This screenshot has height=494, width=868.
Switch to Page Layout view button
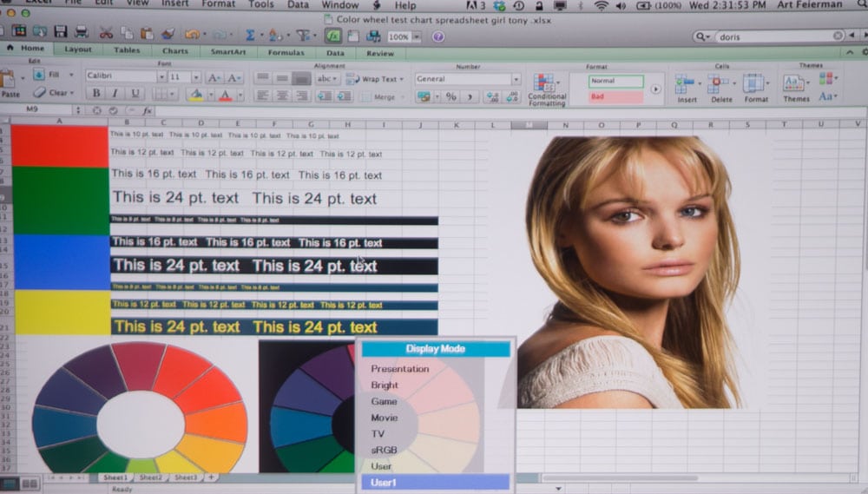[x=30, y=484]
